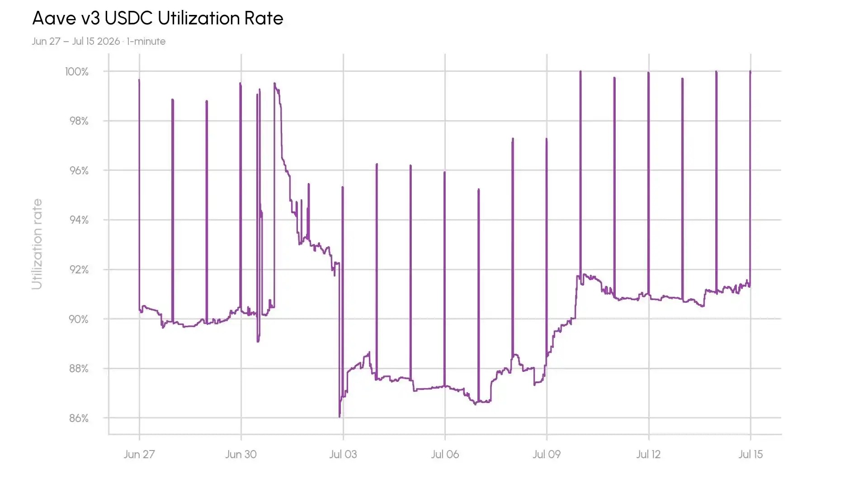Click the Utilization rate axis title

(x=37, y=244)
